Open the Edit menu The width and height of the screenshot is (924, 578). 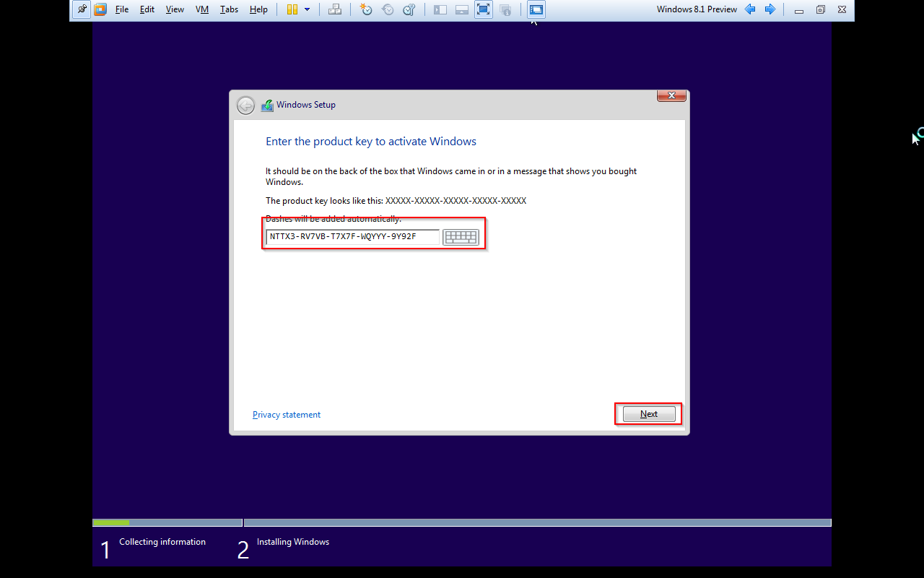(x=147, y=9)
